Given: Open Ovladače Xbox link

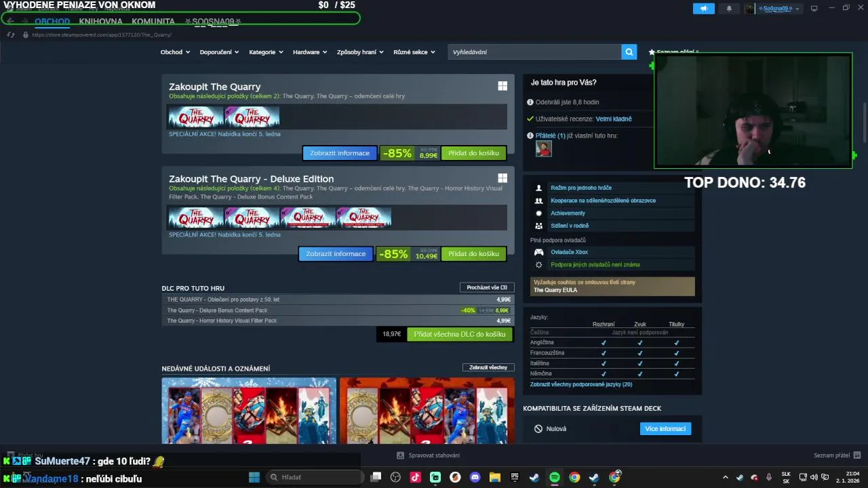Looking at the screenshot, I should 570,252.
